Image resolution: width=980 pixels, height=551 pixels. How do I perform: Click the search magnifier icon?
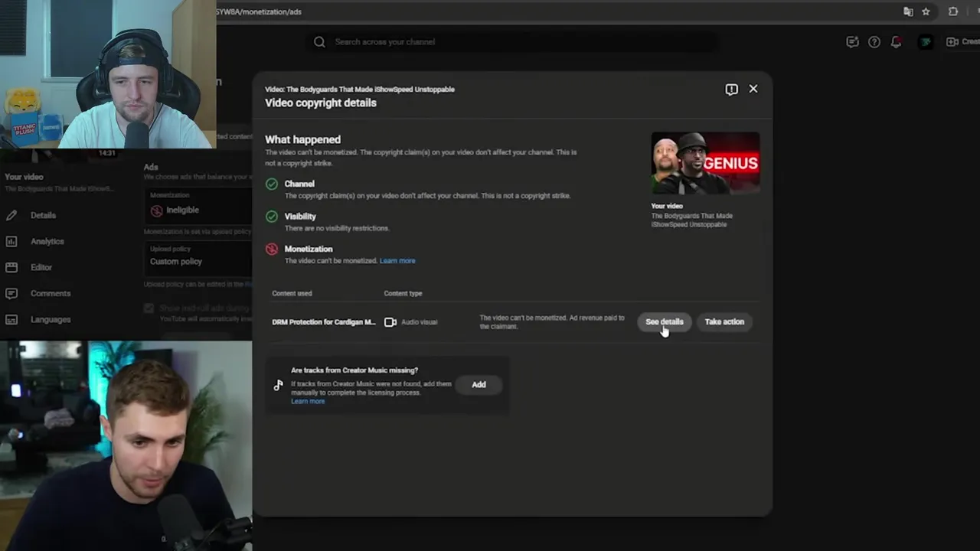click(319, 42)
